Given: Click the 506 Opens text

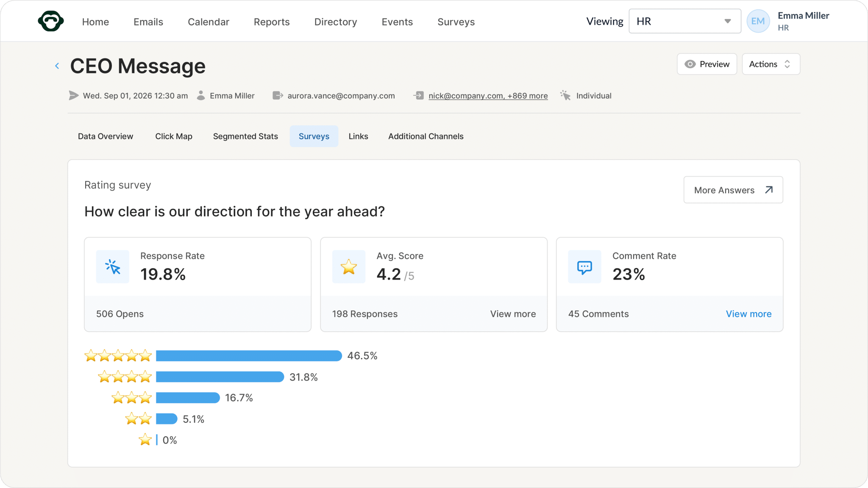Looking at the screenshot, I should (120, 314).
